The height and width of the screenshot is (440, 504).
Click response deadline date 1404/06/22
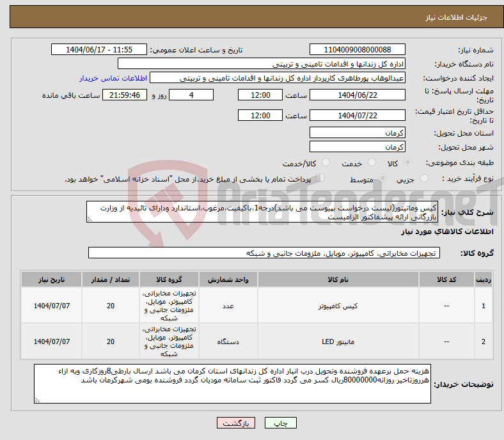357,95
